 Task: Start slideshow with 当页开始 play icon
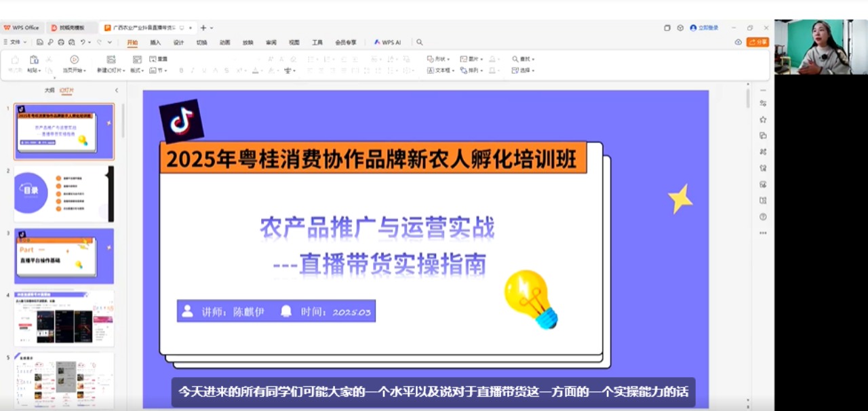tap(74, 60)
